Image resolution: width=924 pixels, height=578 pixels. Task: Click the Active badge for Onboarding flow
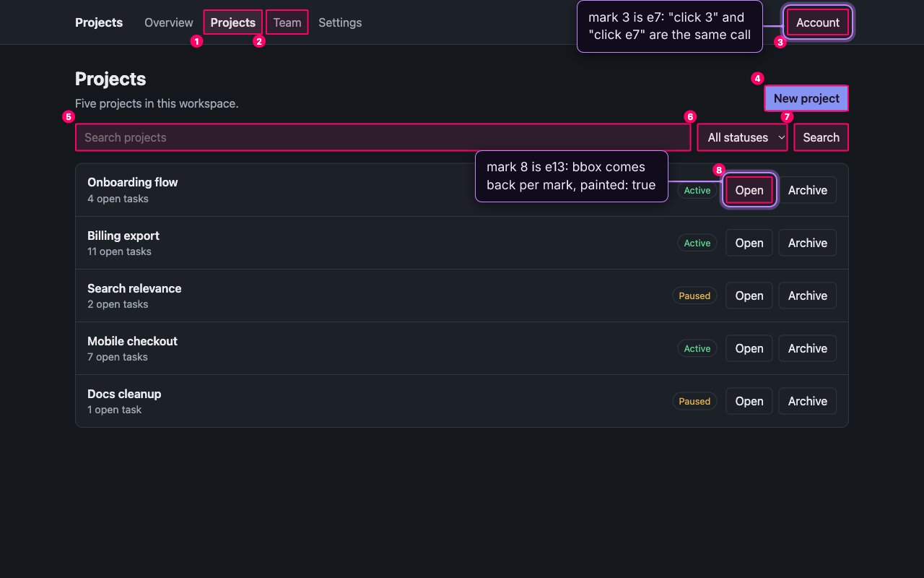coord(697,190)
